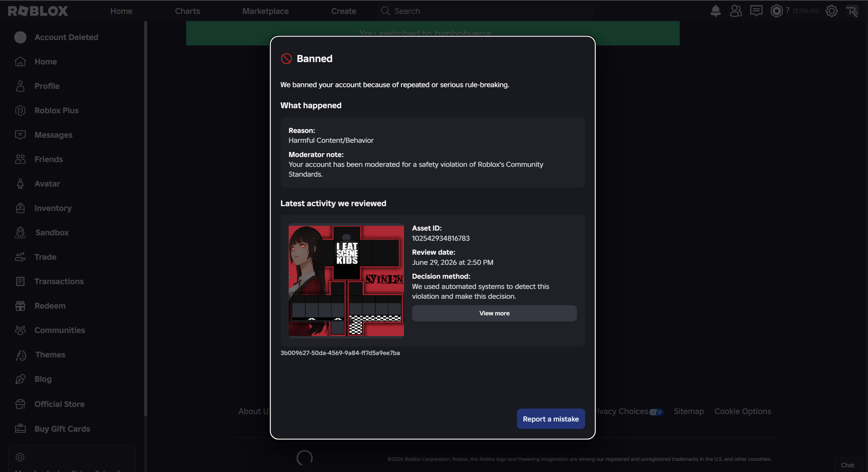This screenshot has height=472, width=868.
Task: Click the reason text Harmful Content/Behavior
Action: 331,140
